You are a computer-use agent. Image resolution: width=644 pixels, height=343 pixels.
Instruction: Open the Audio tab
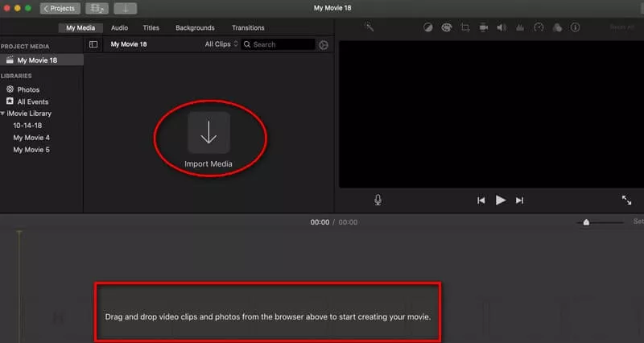pyautogui.click(x=119, y=28)
